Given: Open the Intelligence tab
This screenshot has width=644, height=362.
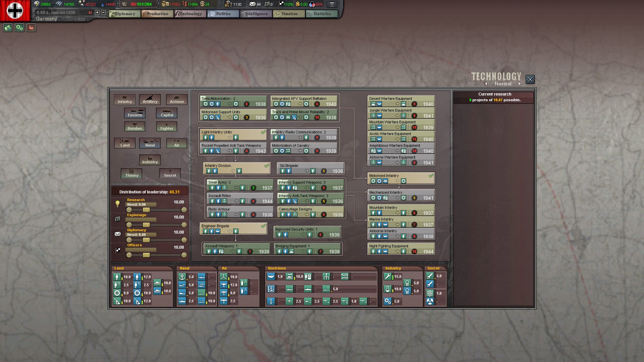Looking at the screenshot, I should (256, 14).
